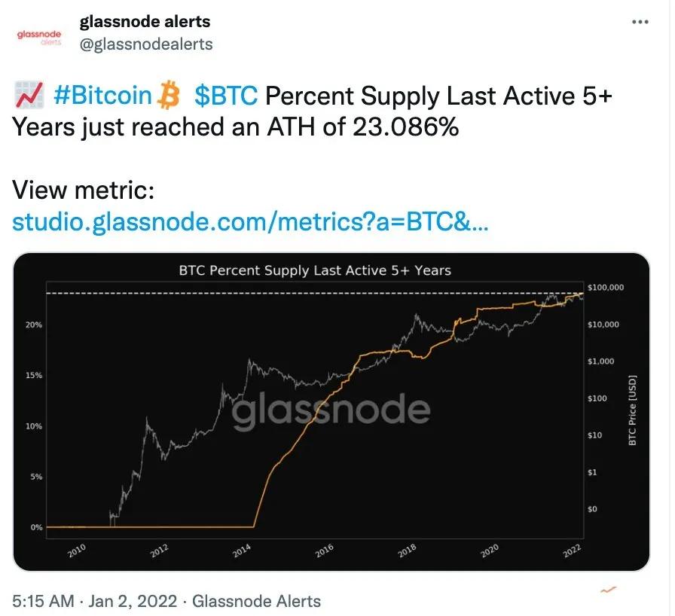675x616 pixels.
Task: Open the $BTC cashtag link
Action: point(226,95)
